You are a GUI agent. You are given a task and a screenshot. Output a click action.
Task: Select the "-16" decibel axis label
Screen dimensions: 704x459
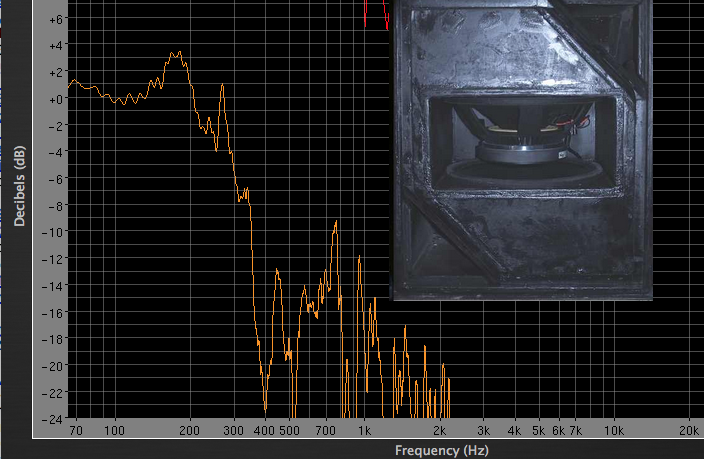(53, 313)
